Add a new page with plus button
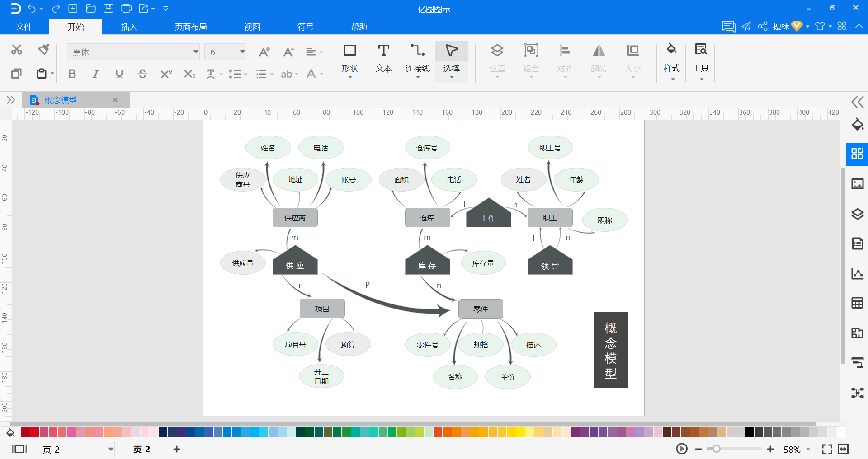The image size is (868, 459). click(177, 449)
